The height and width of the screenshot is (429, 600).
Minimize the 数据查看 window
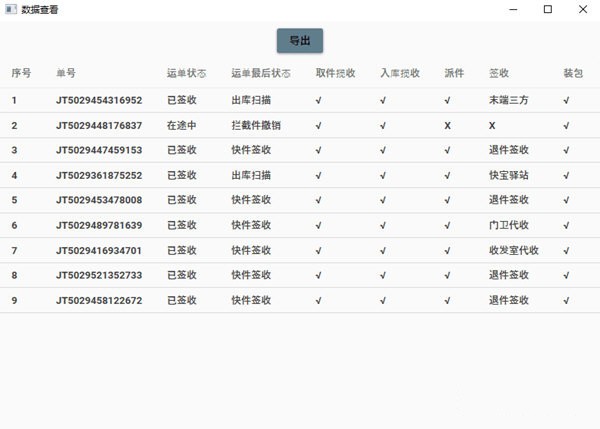(513, 9)
